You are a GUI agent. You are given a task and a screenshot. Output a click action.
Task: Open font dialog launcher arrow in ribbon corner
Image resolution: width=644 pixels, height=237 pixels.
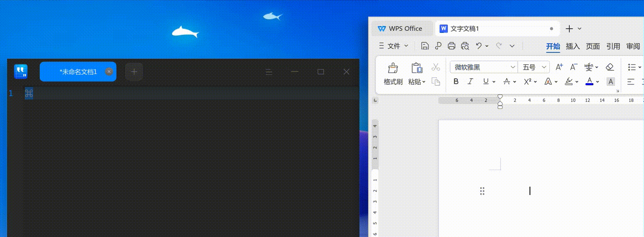coord(617,91)
